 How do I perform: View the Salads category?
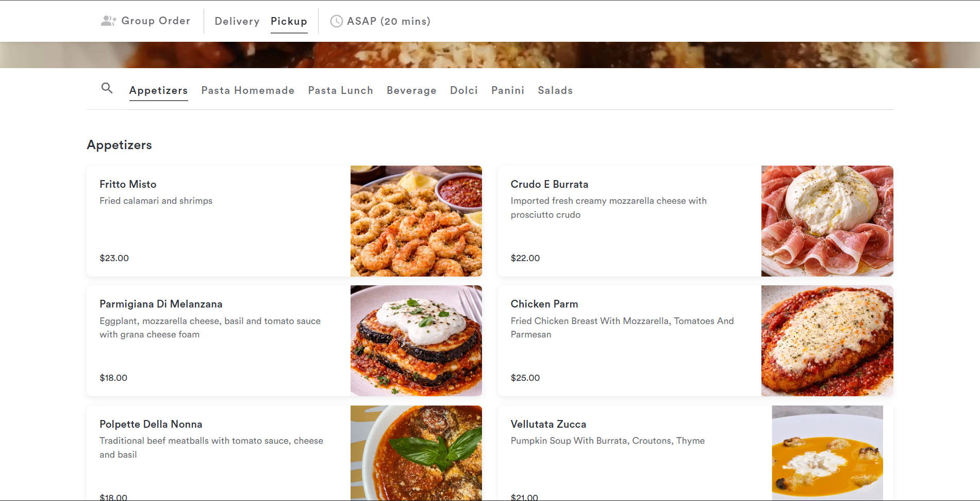tap(555, 90)
